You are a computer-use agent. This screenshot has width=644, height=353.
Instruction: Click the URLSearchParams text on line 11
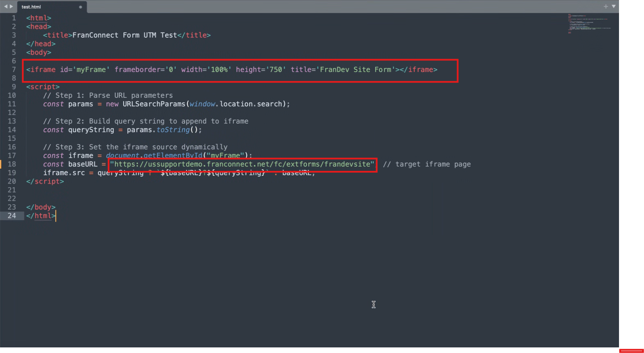pyautogui.click(x=154, y=104)
